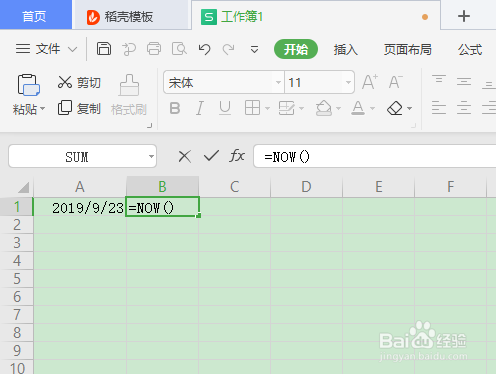Viewport: 496px width, 374px height.
Task: Center text horizontally in cell
Action: (x=464, y=108)
